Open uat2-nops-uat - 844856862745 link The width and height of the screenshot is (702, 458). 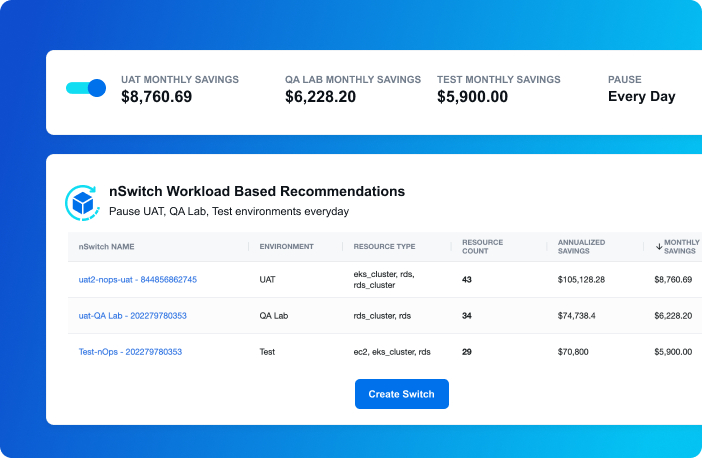tap(137, 279)
